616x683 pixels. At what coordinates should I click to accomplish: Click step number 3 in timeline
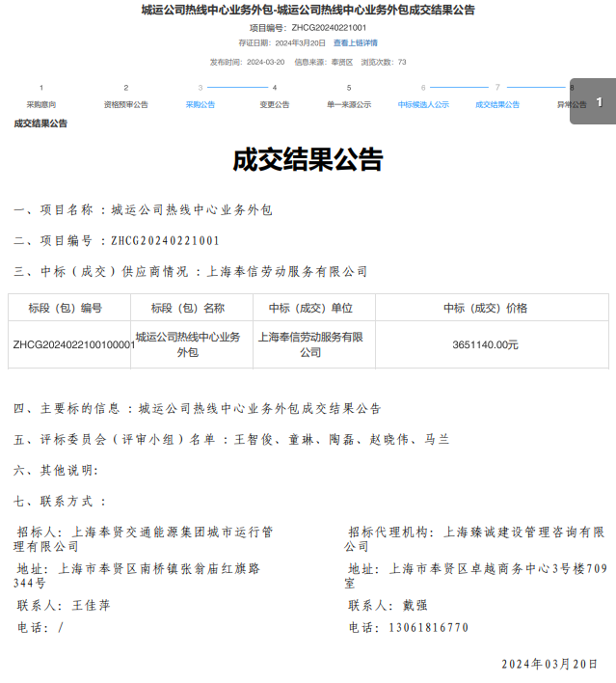(x=201, y=88)
